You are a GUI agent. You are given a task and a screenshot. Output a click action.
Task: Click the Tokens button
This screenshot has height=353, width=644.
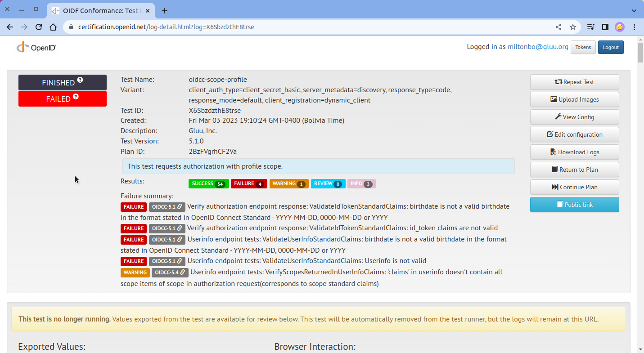(x=583, y=47)
